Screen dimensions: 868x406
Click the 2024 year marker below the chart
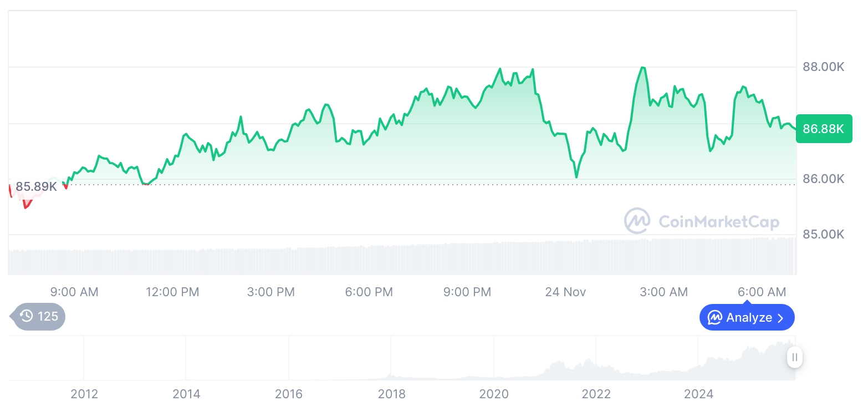698,394
